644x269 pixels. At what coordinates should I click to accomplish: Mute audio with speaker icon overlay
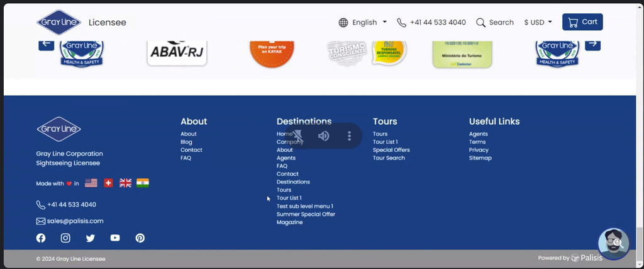click(324, 135)
